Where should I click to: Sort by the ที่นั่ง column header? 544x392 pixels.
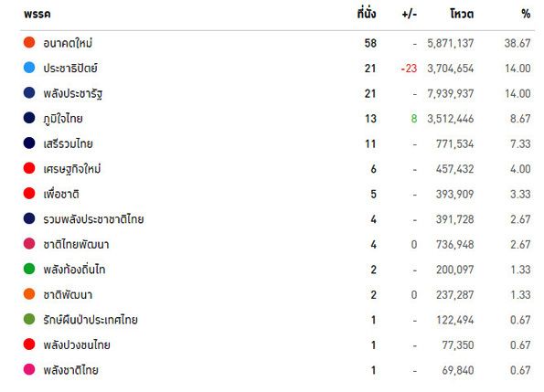367,14
